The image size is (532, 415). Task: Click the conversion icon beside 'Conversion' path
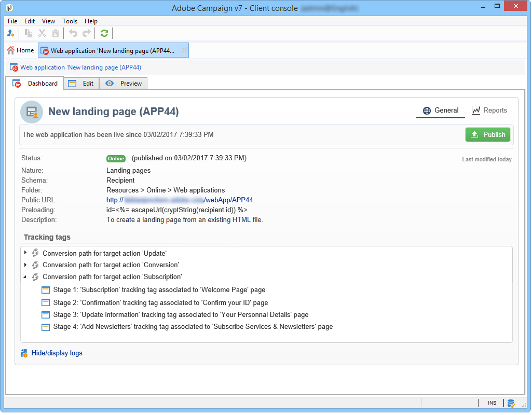coord(35,265)
